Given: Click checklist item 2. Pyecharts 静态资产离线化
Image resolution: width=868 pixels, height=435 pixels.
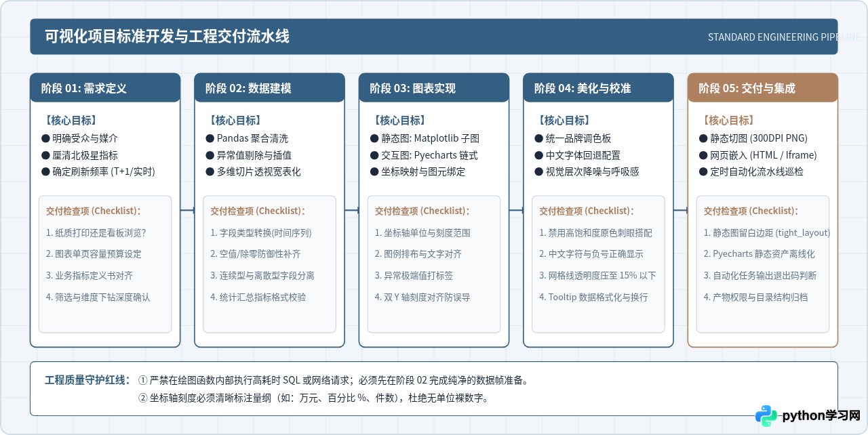Looking at the screenshot, I should pyautogui.click(x=759, y=254).
